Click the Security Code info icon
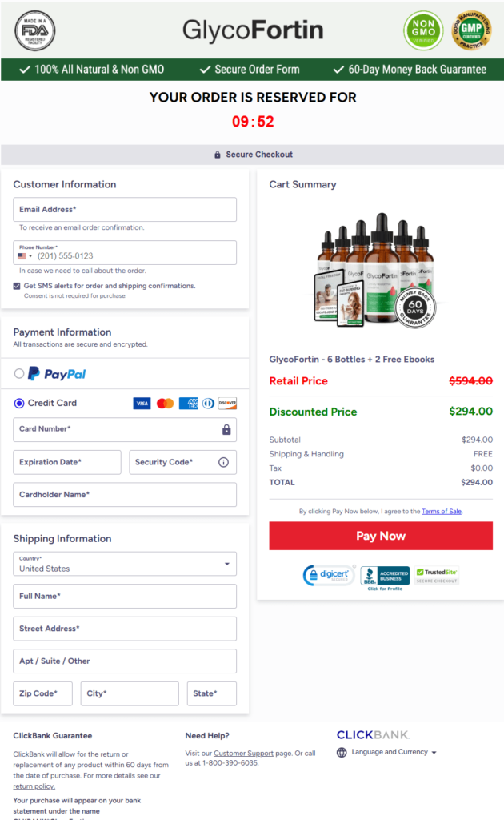Image resolution: width=504 pixels, height=820 pixels. point(222,462)
